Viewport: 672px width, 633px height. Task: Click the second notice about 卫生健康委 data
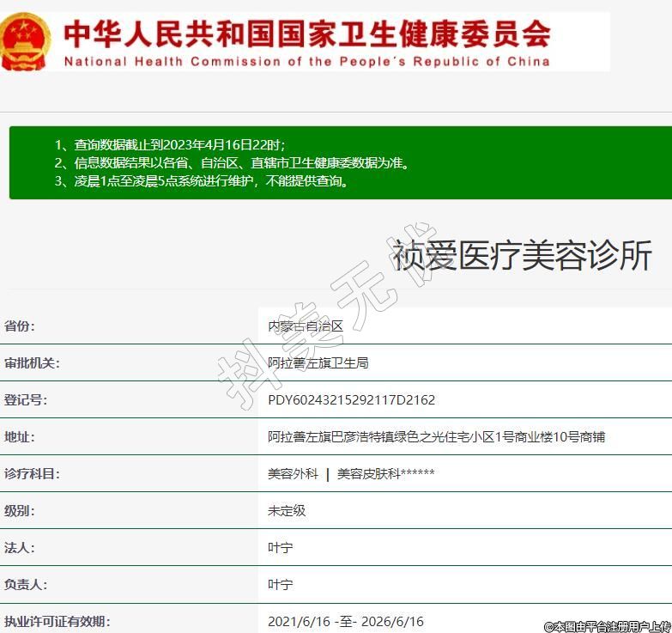coord(232,162)
